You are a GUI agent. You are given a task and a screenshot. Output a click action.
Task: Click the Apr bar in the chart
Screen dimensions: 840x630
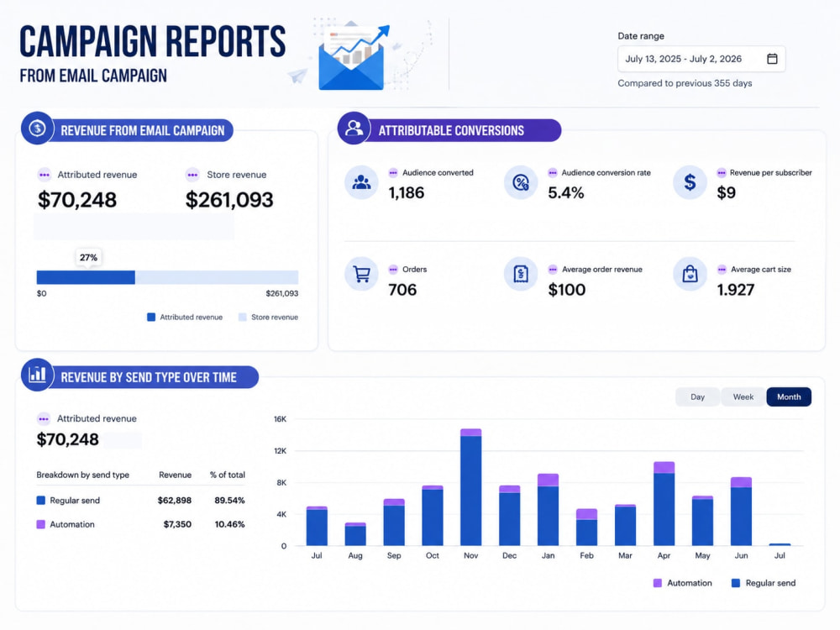[x=664, y=503]
